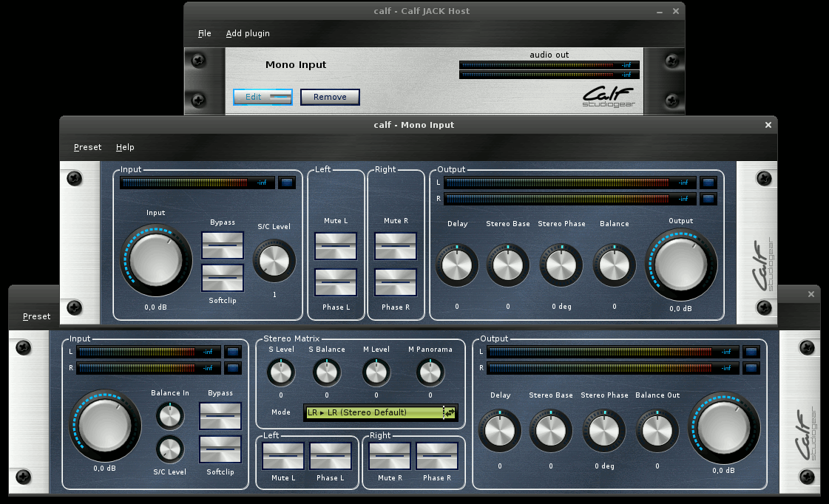Click the Remove button for Mono Input
The width and height of the screenshot is (829, 504).
330,97
